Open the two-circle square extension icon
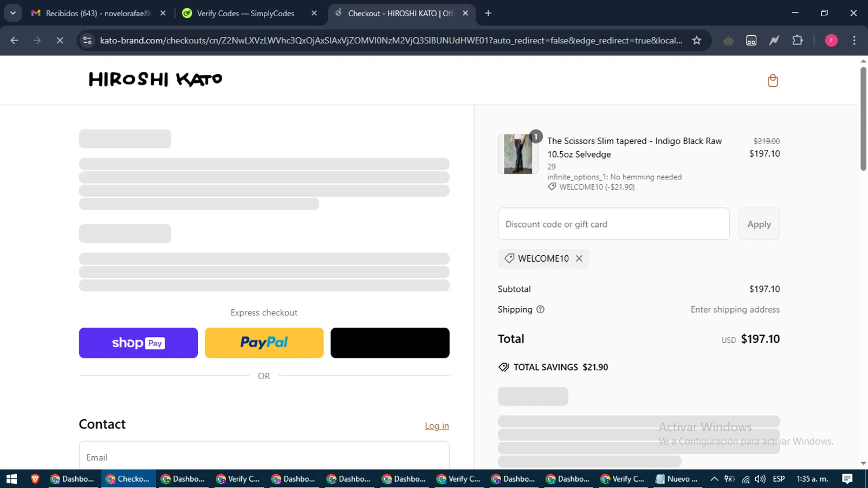The height and width of the screenshot is (488, 868). 751,41
